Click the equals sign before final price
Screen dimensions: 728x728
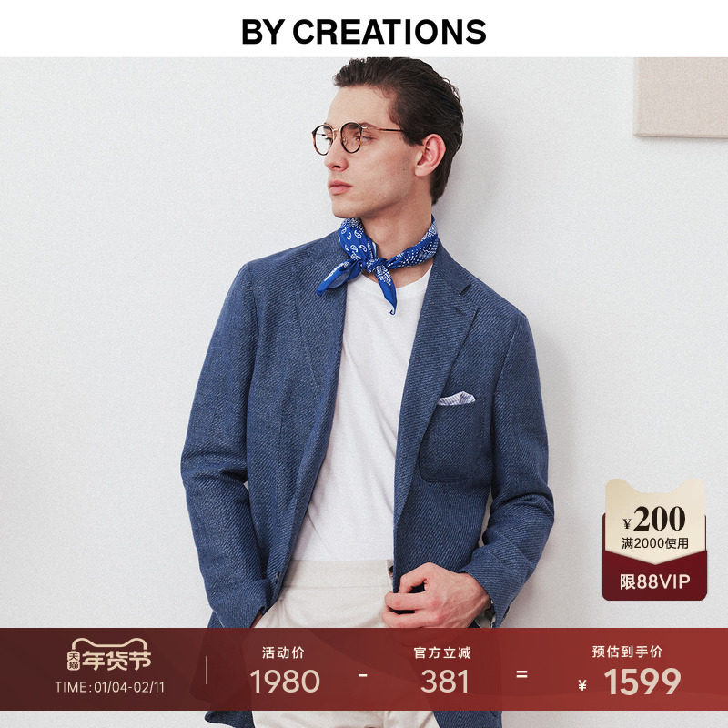click(x=521, y=674)
